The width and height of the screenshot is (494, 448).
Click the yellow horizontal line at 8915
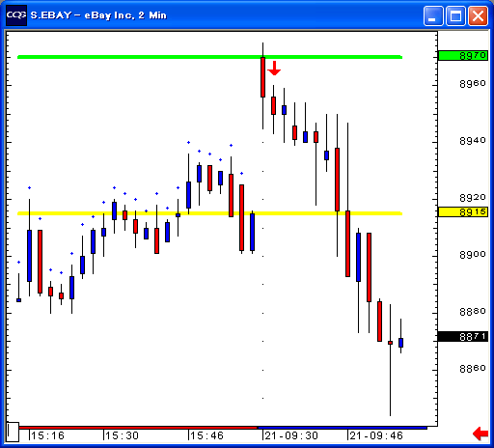pyautogui.click(x=209, y=213)
